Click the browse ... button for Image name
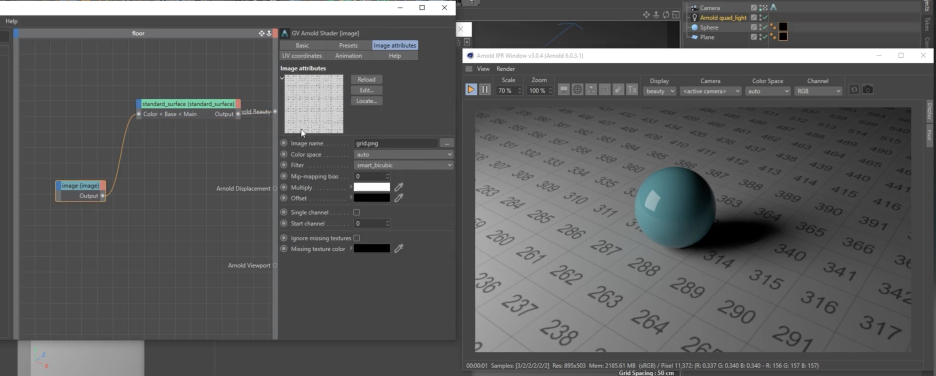Screen dimensions: 936x376 click(447, 143)
